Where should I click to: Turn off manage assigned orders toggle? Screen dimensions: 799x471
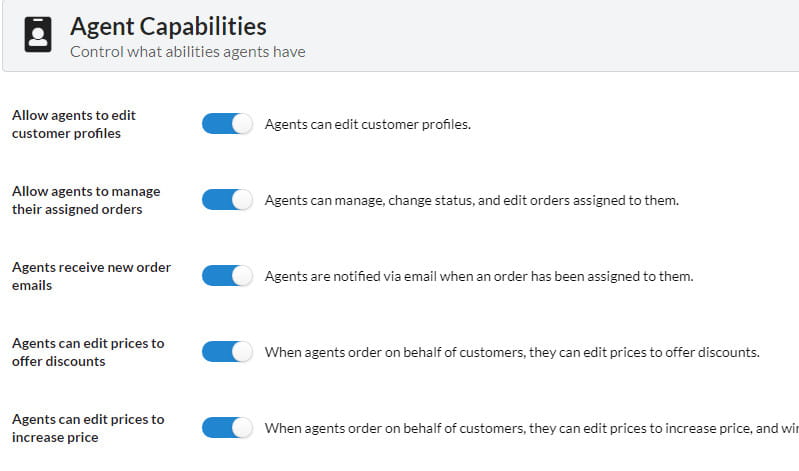[227, 200]
